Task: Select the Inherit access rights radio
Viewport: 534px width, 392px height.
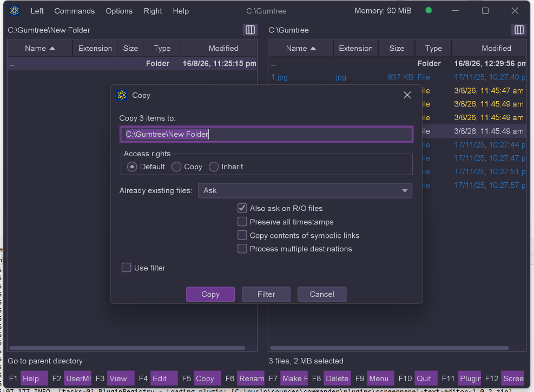Action: coord(214,167)
